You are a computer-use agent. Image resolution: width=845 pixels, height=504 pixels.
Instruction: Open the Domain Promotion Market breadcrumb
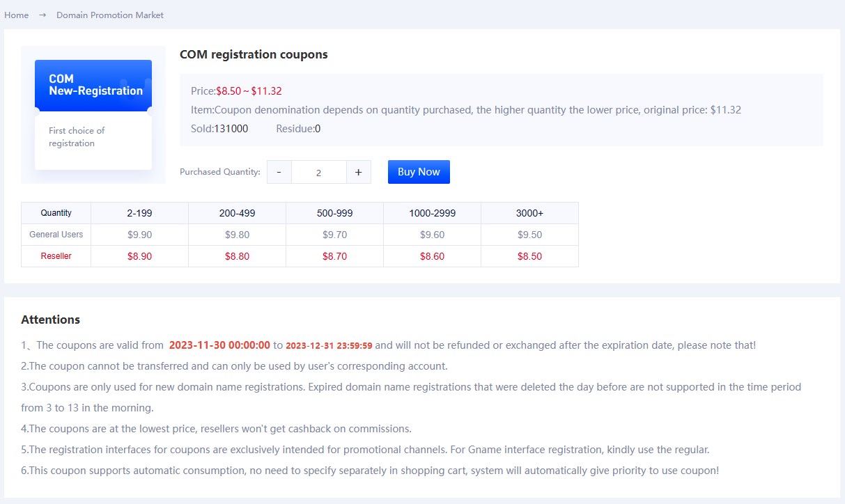[110, 15]
